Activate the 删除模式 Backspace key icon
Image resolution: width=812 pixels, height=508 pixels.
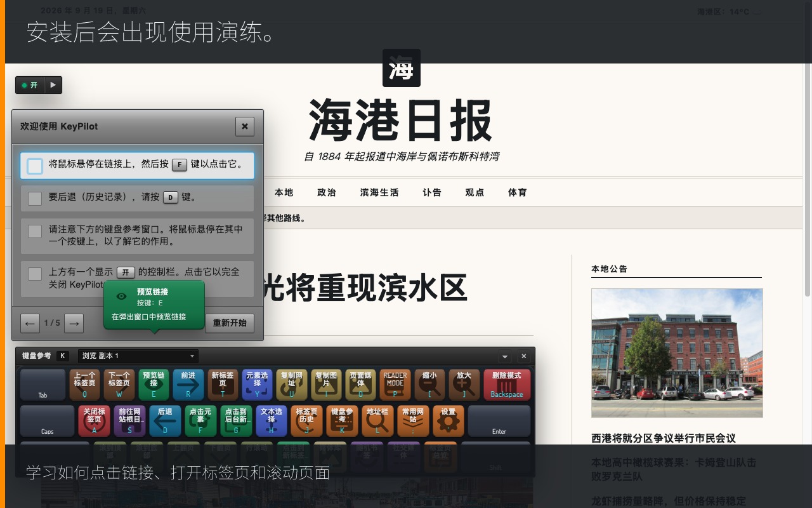pyautogui.click(x=507, y=385)
